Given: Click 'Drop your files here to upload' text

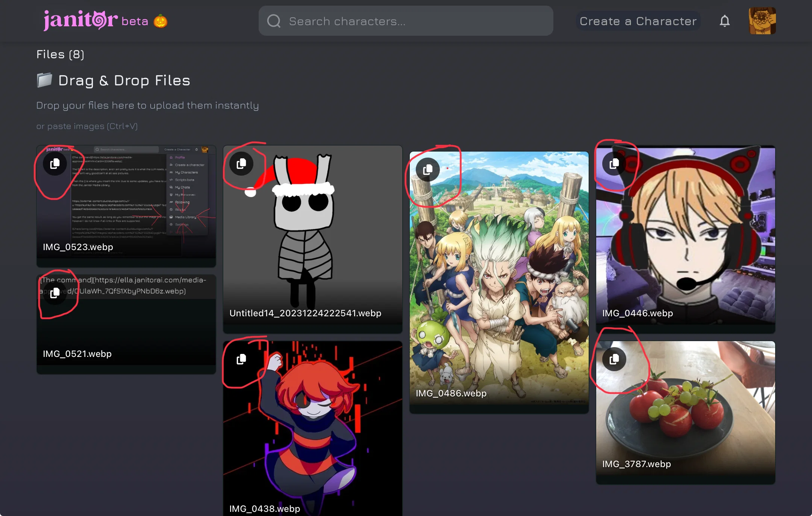Looking at the screenshot, I should point(147,105).
